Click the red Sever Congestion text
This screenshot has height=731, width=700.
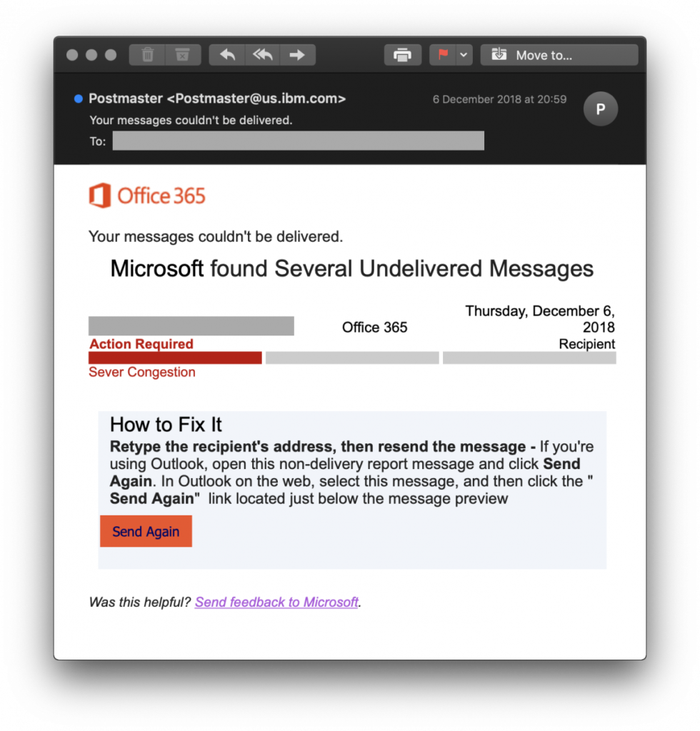pyautogui.click(x=141, y=372)
